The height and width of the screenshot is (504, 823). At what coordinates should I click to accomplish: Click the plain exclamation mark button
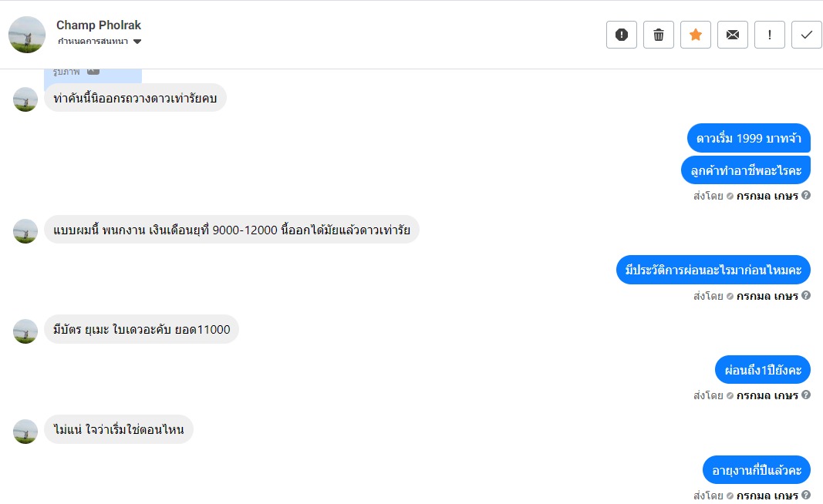[x=770, y=35]
